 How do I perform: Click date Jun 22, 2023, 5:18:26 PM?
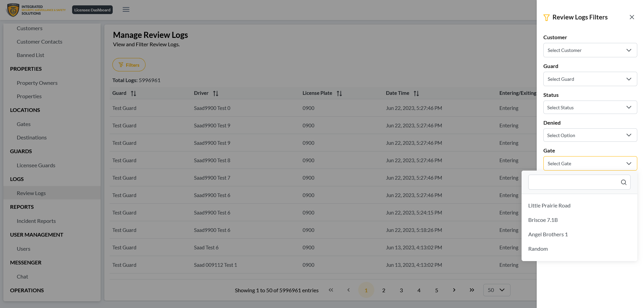click(x=414, y=230)
